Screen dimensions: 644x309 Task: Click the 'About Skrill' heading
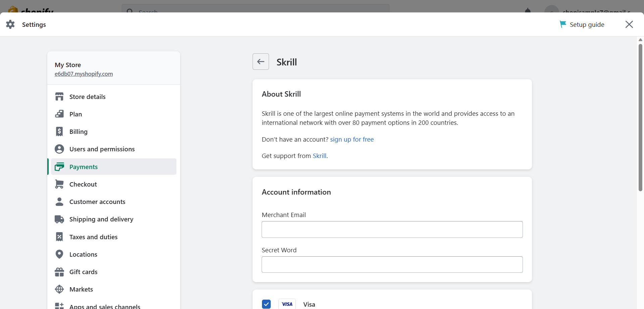(281, 94)
